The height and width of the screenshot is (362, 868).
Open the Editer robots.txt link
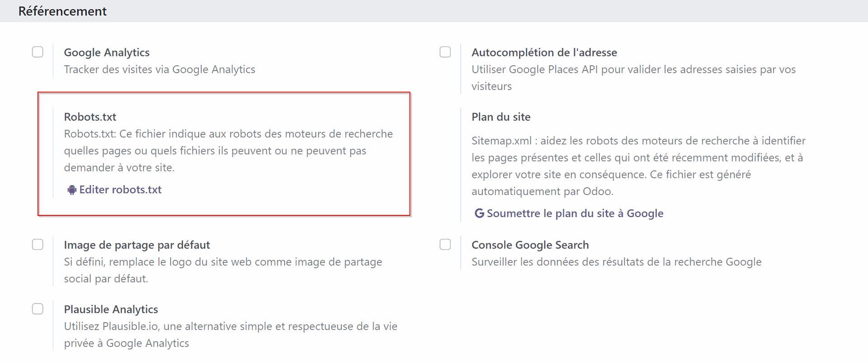120,190
